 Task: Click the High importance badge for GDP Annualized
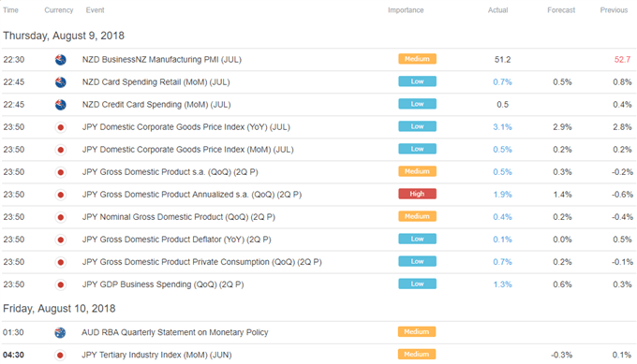[x=417, y=194]
